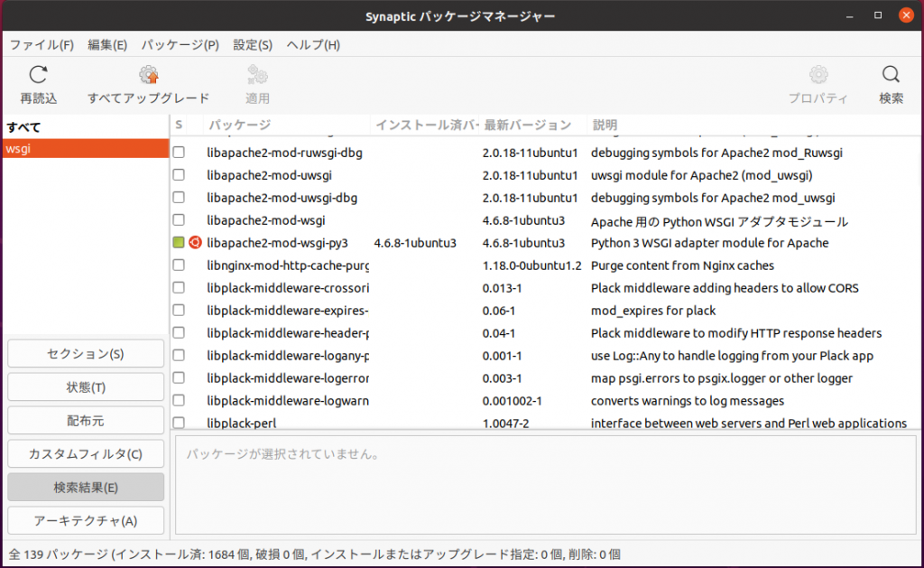Click the インストール済バ column header

[x=418, y=124]
